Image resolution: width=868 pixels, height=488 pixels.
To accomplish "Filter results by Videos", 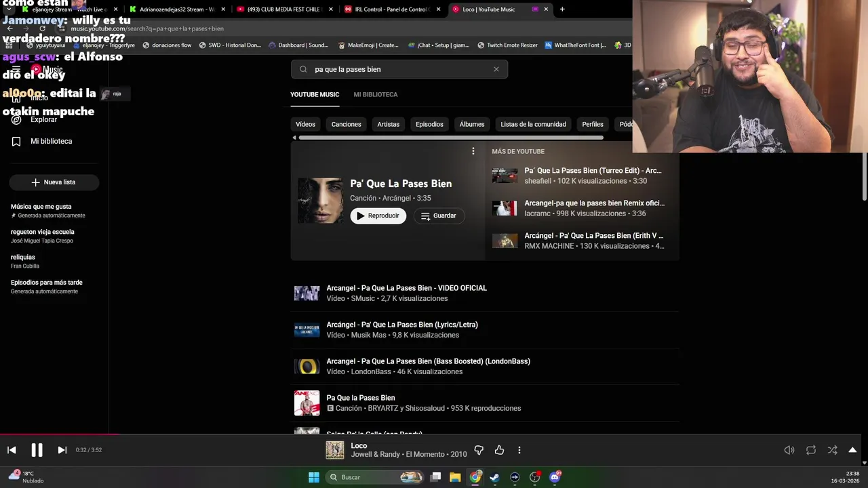I will click(x=305, y=124).
